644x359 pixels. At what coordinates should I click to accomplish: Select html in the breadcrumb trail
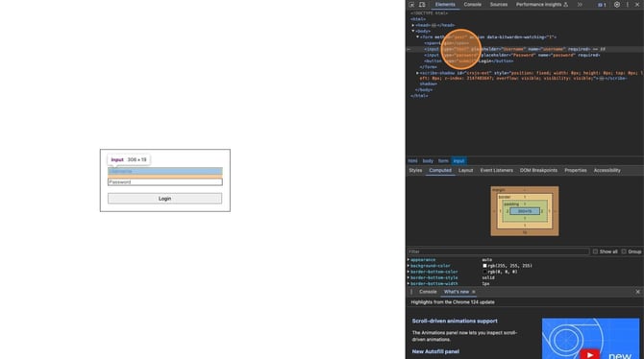[412, 161]
